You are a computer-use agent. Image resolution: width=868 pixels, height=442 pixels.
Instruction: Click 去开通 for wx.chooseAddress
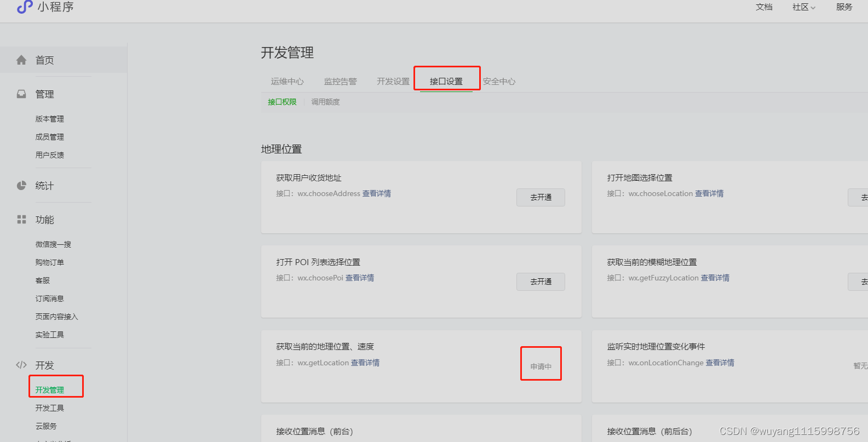[541, 197]
